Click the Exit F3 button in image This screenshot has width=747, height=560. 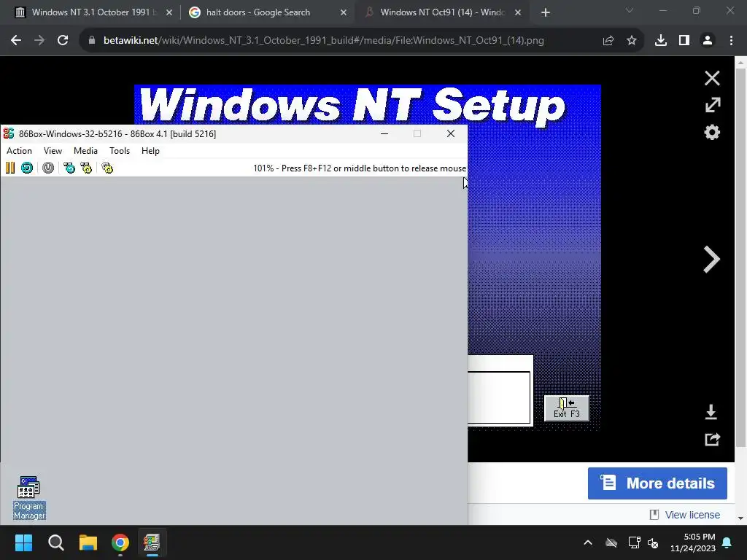(x=566, y=408)
